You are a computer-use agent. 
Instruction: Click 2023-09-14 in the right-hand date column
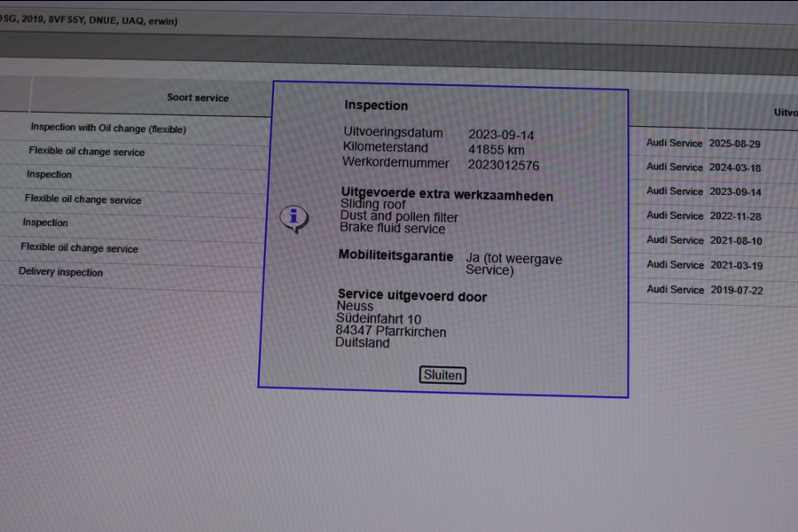tap(735, 192)
